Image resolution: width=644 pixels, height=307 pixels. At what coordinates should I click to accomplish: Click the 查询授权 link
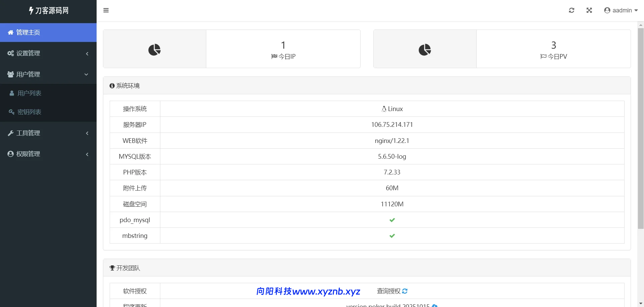click(388, 291)
